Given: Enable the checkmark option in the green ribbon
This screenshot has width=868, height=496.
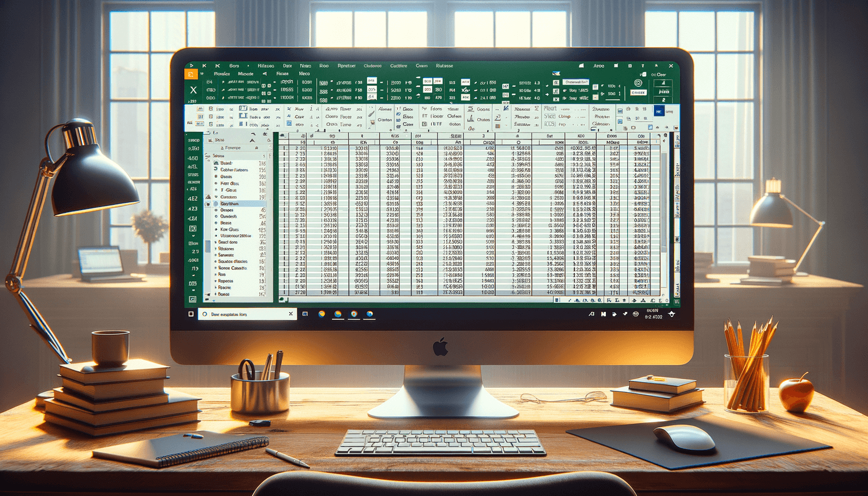Looking at the screenshot, I should point(547,86).
